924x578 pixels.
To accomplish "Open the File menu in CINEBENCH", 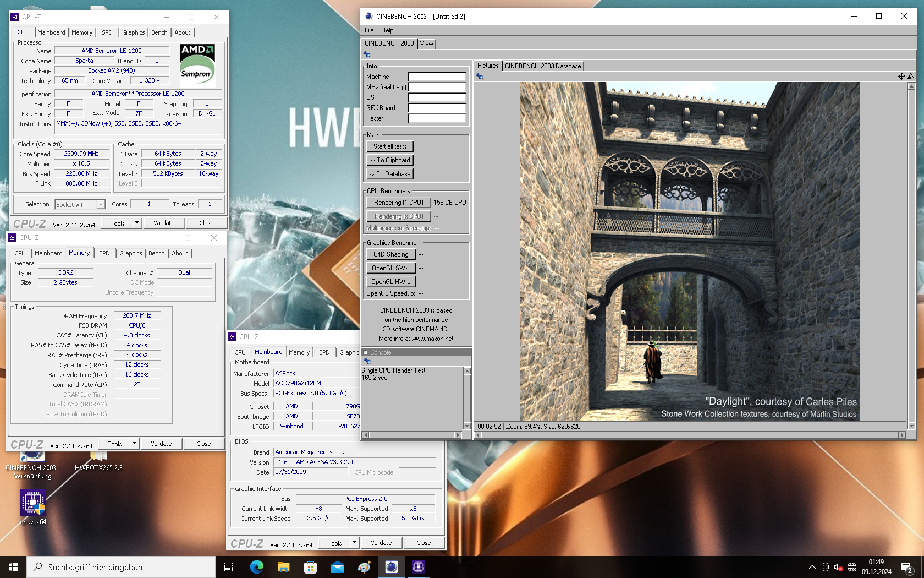I will pos(369,30).
